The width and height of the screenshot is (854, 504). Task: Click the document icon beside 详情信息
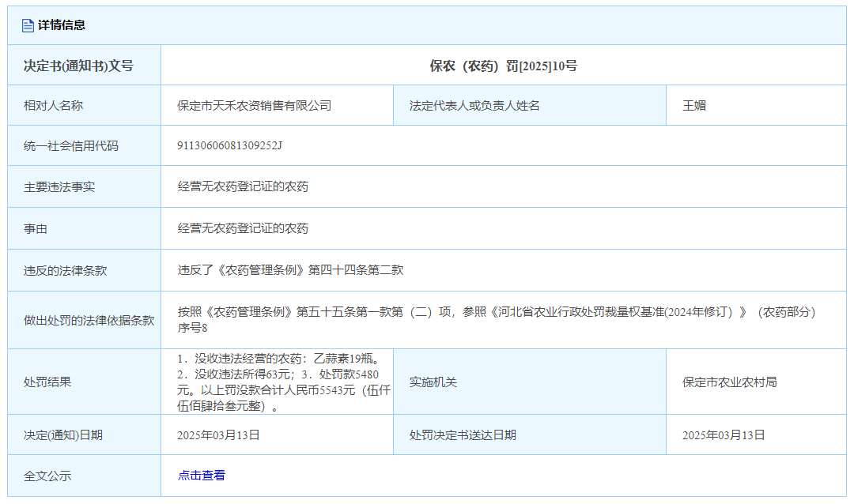pos(28,25)
